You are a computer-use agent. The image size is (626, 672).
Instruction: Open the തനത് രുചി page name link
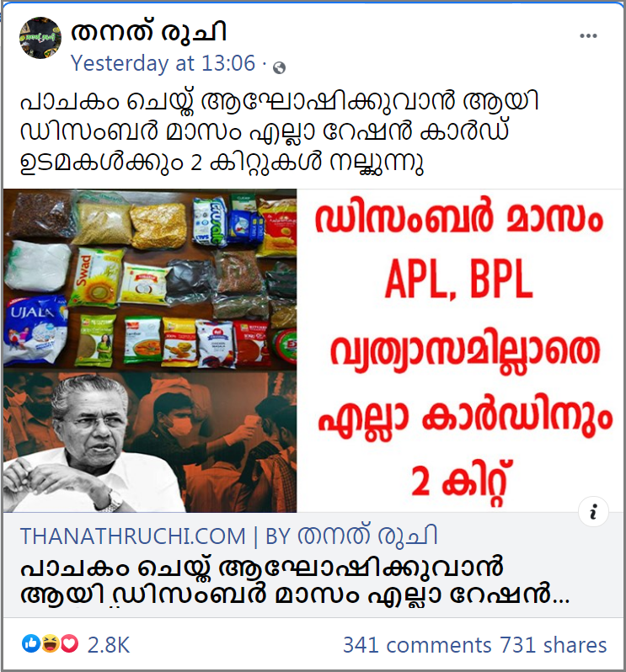pyautogui.click(x=148, y=32)
